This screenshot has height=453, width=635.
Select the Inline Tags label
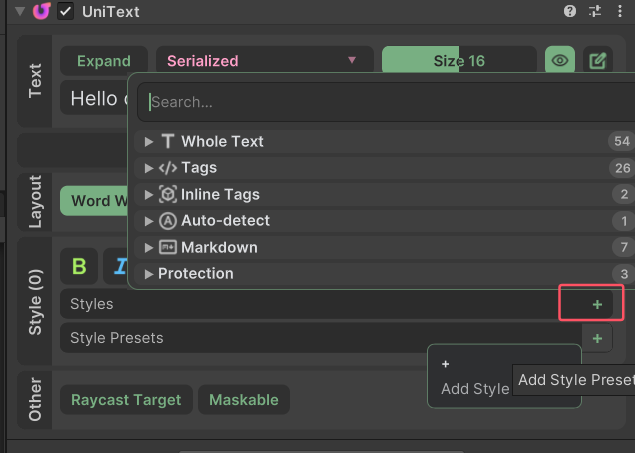[220, 195]
